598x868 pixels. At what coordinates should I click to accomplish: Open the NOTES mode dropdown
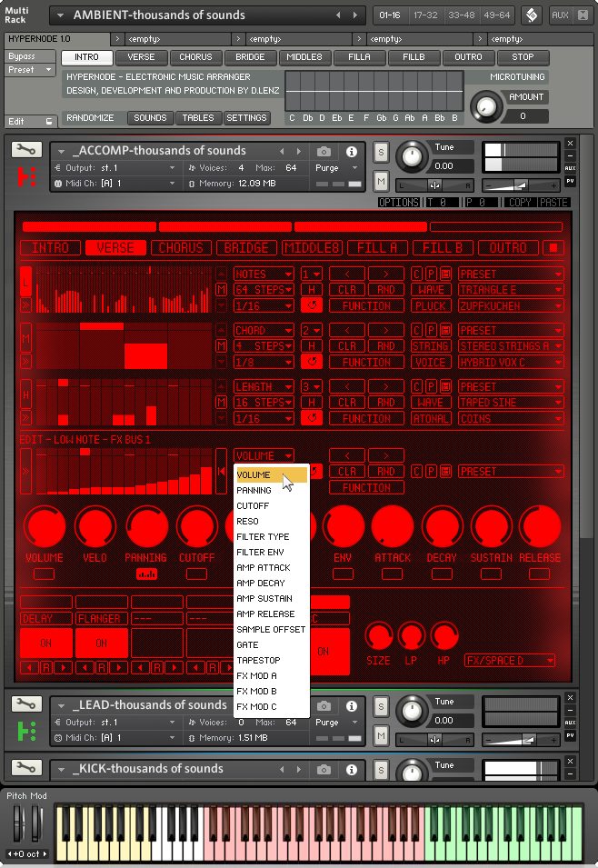(x=264, y=274)
